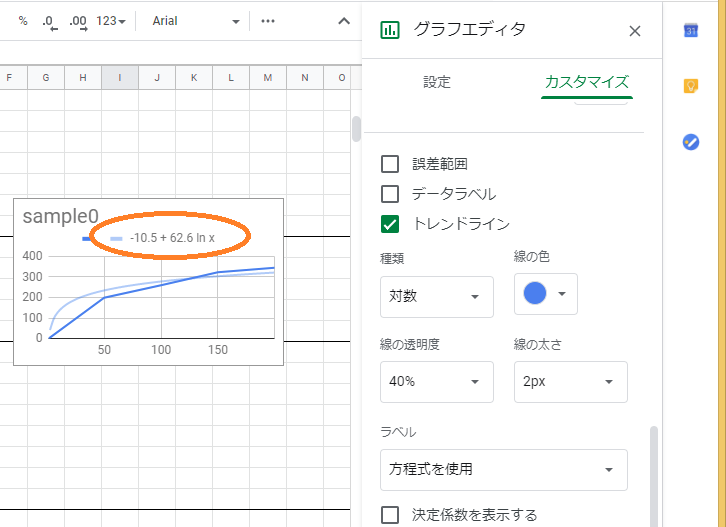Open the 種類 dropdown showing 対数
Image resolution: width=726 pixels, height=527 pixels.
coord(437,297)
